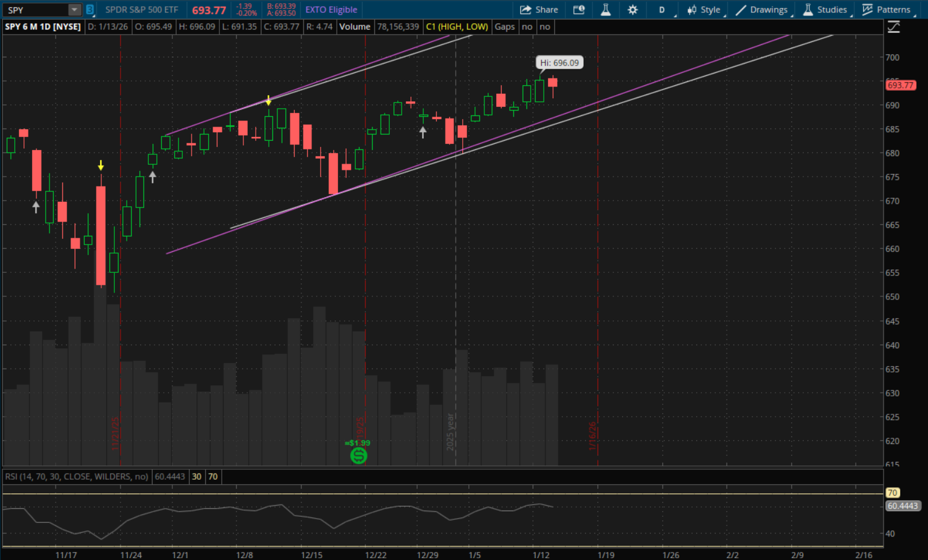Click the Volume study label
The width and height of the screenshot is (928, 560).
click(x=355, y=27)
